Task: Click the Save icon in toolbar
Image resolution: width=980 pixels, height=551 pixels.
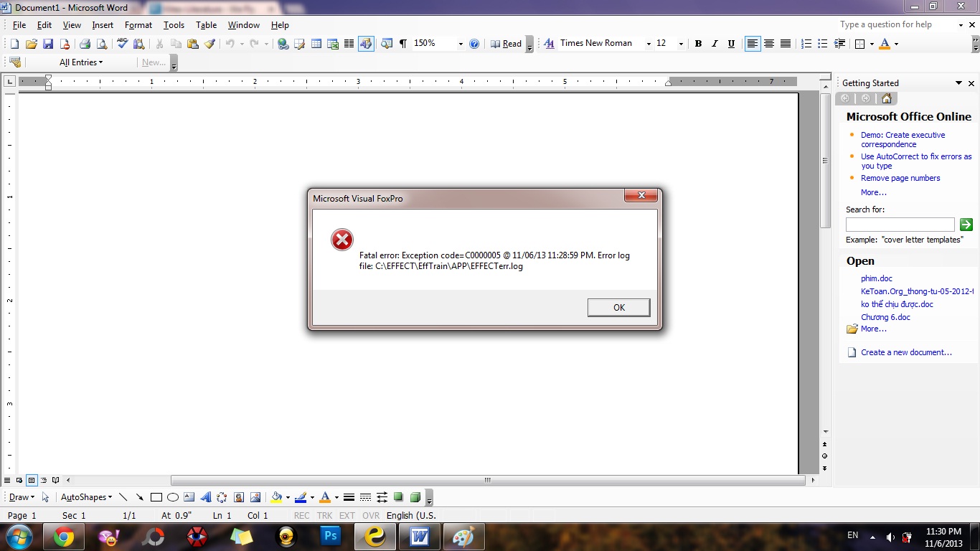Action: click(x=47, y=44)
